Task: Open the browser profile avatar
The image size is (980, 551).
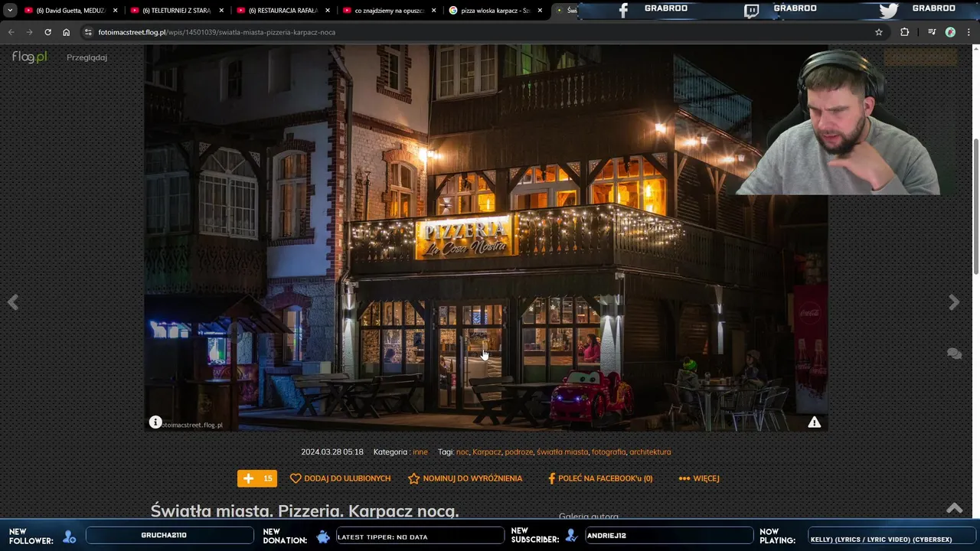Action: click(x=950, y=32)
